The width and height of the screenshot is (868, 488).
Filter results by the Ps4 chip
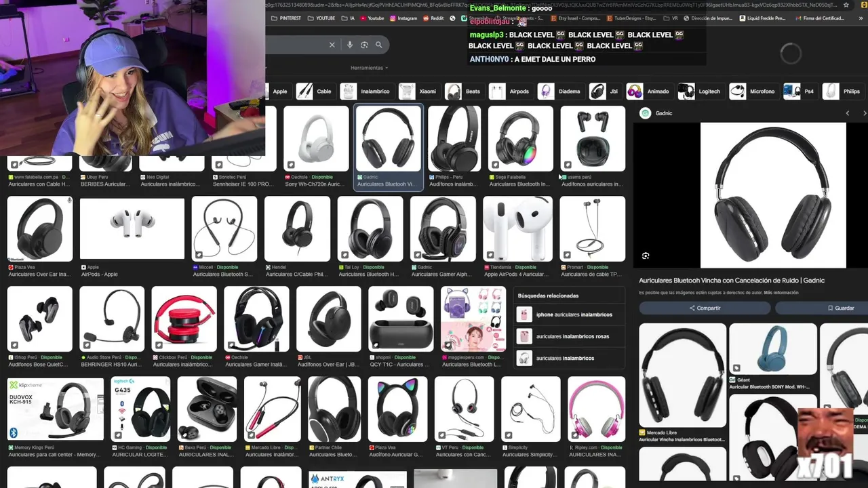click(800, 91)
